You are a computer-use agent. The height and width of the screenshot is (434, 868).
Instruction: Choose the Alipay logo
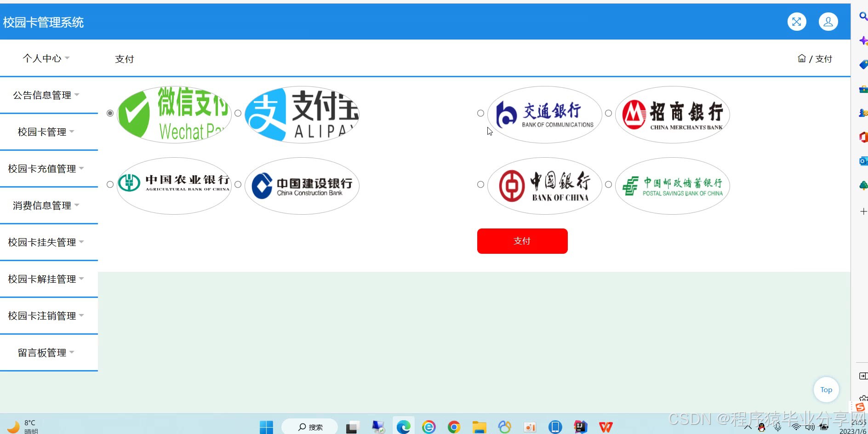[302, 114]
